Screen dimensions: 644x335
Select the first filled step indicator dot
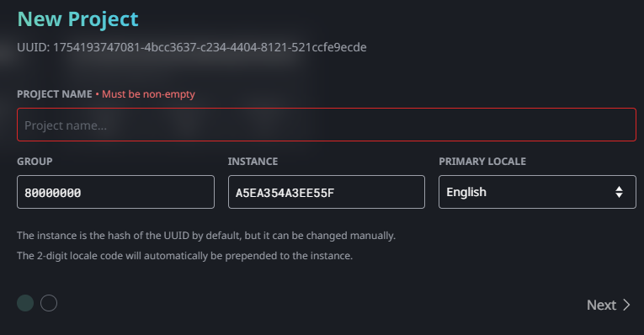[25, 303]
